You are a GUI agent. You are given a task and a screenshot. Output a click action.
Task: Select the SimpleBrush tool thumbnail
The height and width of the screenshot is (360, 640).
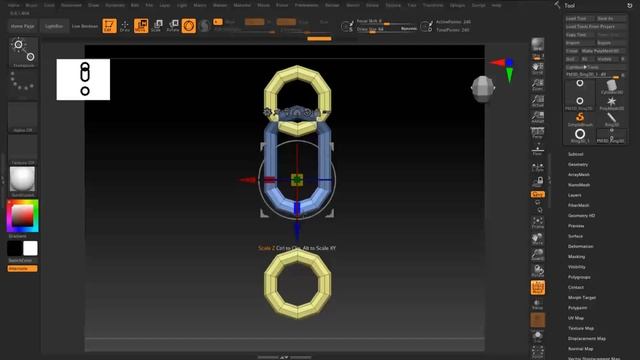[x=580, y=119]
